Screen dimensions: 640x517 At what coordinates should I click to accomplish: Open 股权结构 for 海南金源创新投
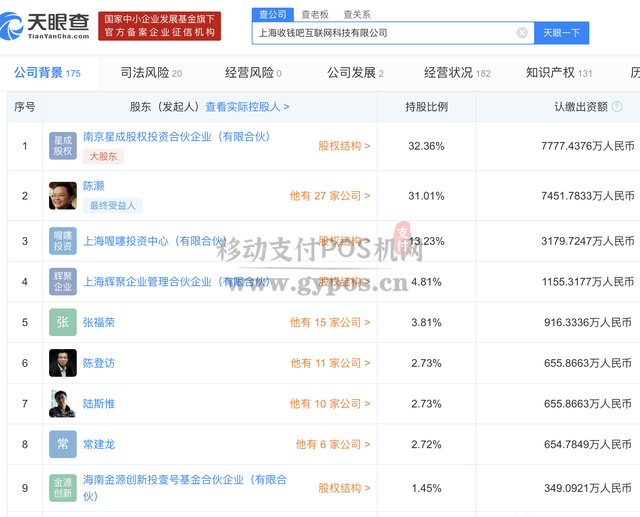[x=344, y=488]
